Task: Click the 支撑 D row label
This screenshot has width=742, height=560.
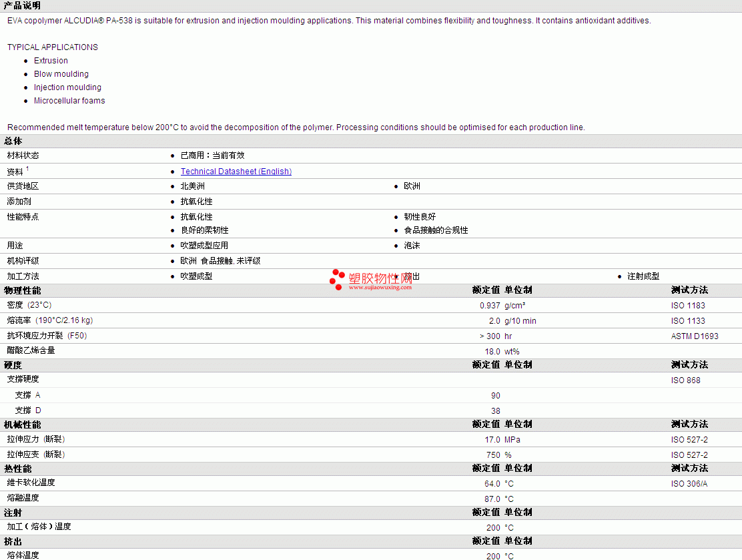Action: (28, 410)
